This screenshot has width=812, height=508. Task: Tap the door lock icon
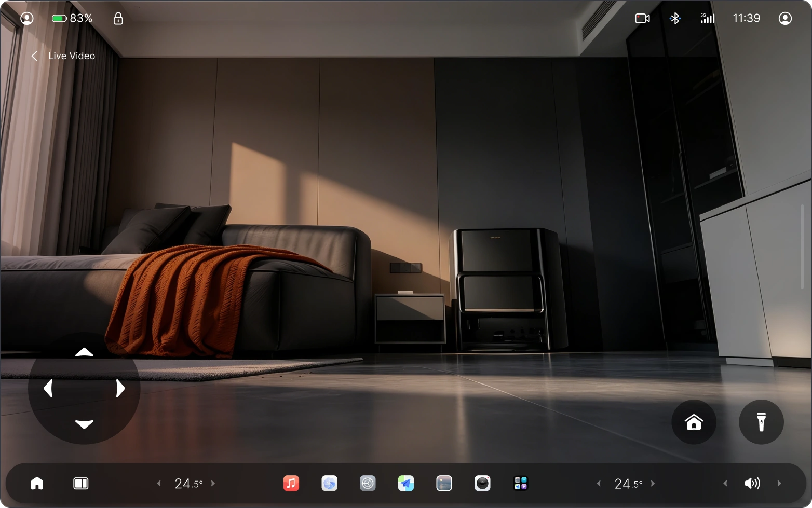click(118, 19)
